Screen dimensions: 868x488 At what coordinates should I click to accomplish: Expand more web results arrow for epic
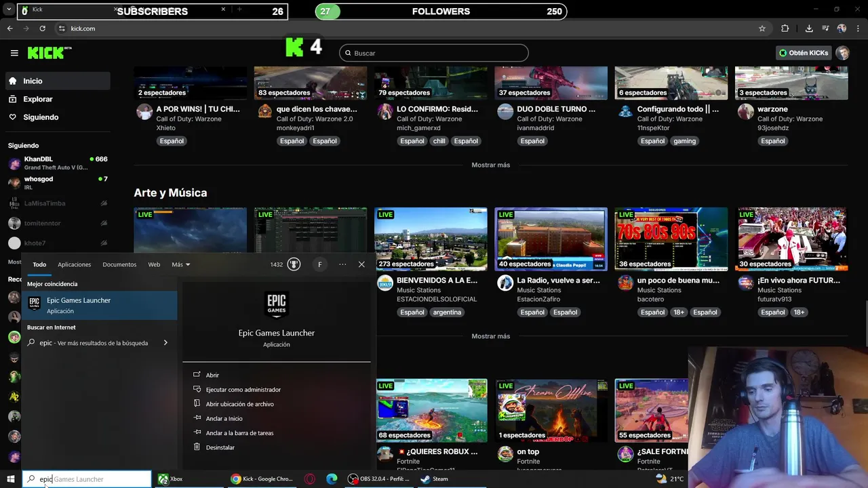pos(165,343)
